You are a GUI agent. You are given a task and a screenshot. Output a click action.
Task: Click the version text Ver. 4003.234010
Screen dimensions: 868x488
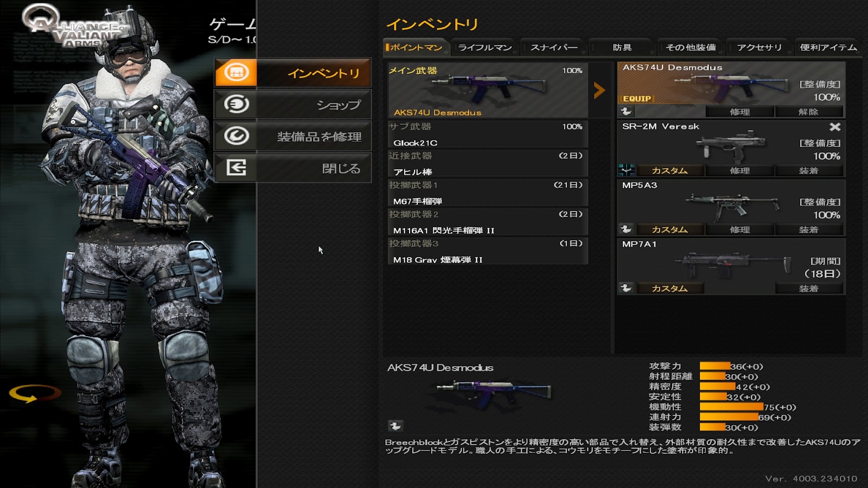[x=811, y=479]
